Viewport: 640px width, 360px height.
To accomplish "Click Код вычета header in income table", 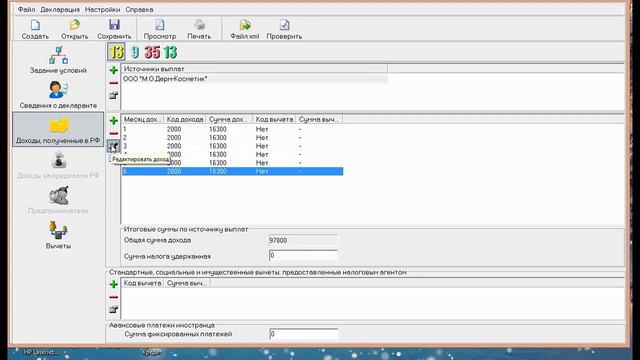I will tap(274, 119).
